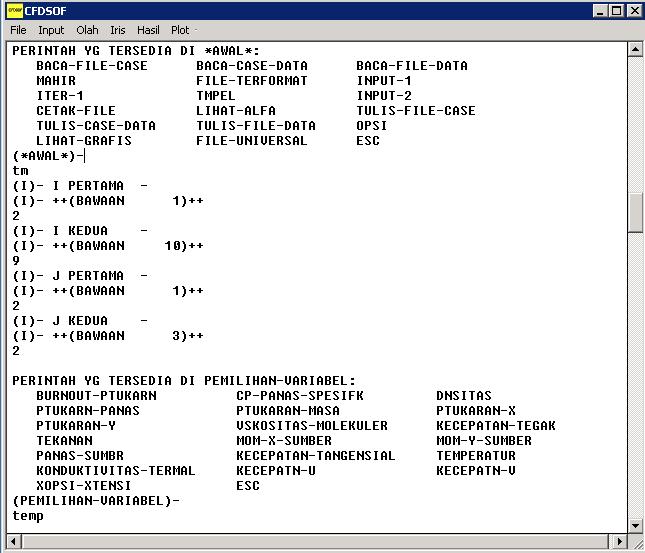Image resolution: width=645 pixels, height=553 pixels.
Task: Click the OPSI command text
Action: (371, 126)
